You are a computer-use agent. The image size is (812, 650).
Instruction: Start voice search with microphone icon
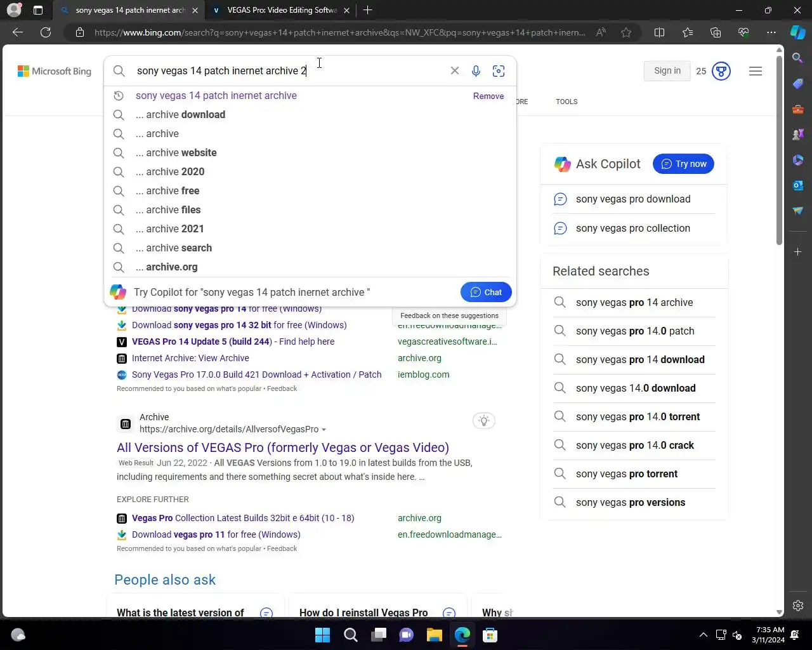(476, 71)
